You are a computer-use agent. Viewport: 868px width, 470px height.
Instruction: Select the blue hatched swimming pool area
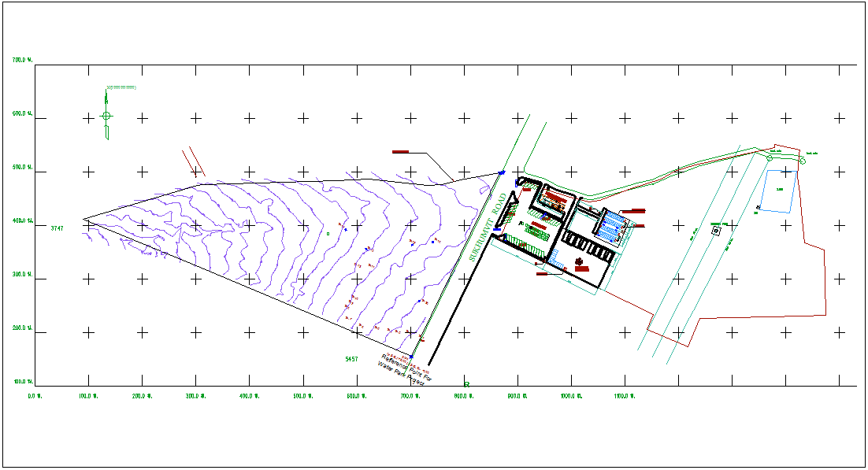coord(612,226)
